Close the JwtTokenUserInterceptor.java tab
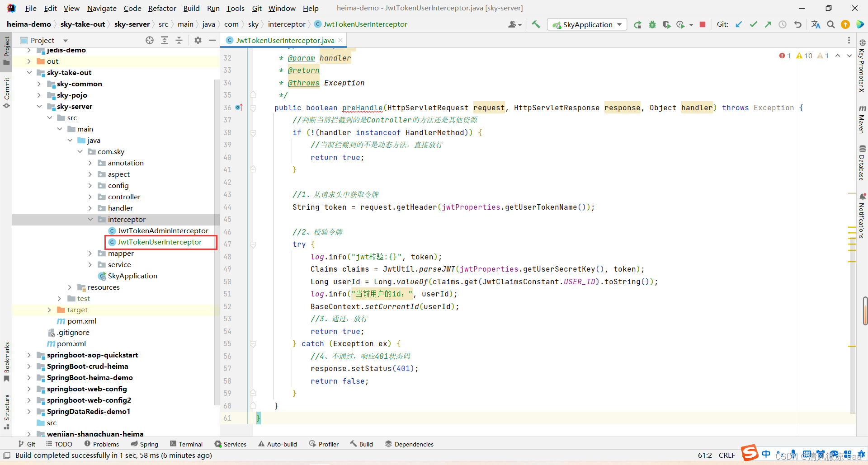The width and height of the screenshot is (868, 465). (x=340, y=40)
